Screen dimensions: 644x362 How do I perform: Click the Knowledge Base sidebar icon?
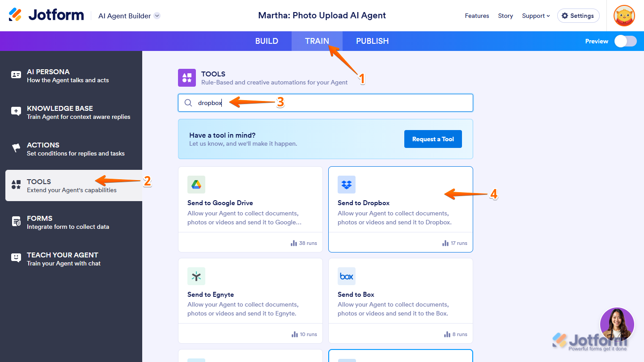[16, 112]
